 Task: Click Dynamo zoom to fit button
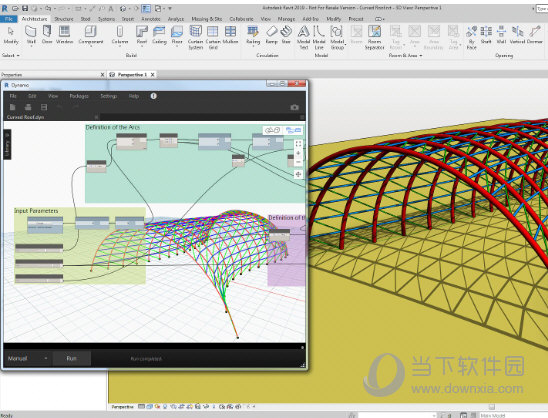click(x=298, y=144)
